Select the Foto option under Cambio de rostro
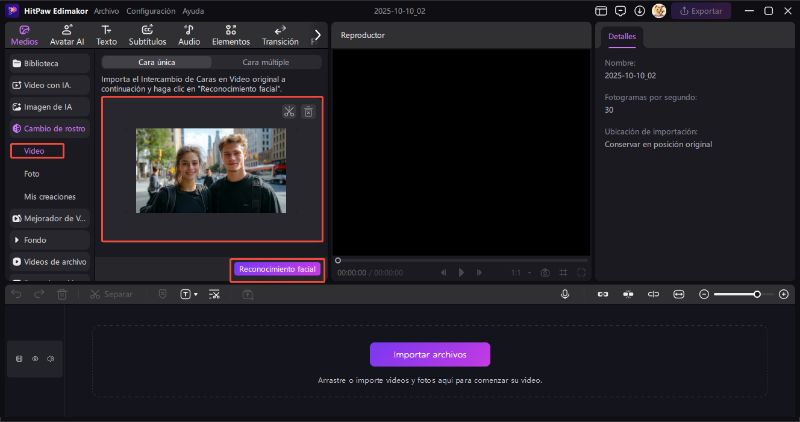The width and height of the screenshot is (800, 422). 32,173
